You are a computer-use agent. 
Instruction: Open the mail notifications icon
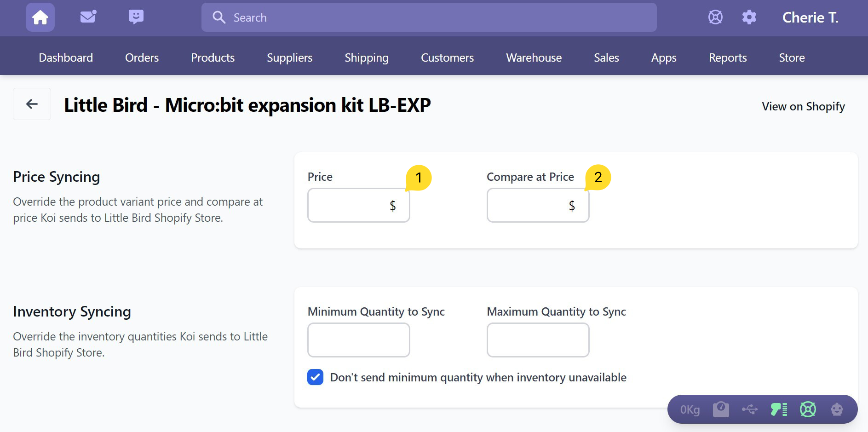[88, 17]
